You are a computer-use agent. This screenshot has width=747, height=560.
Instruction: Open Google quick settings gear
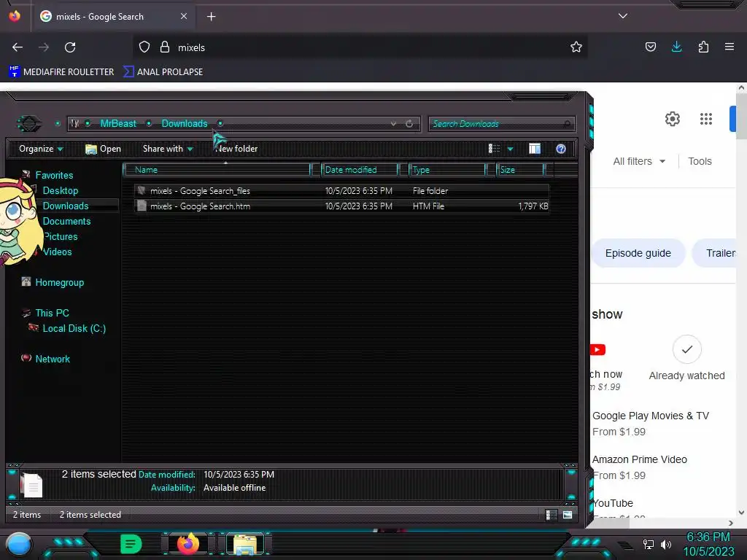[672, 119]
